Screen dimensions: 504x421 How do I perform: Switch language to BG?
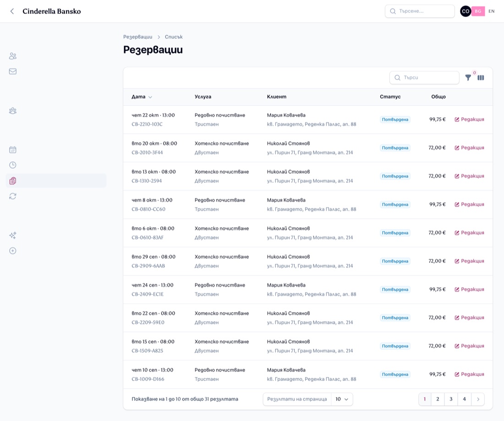[478, 11]
